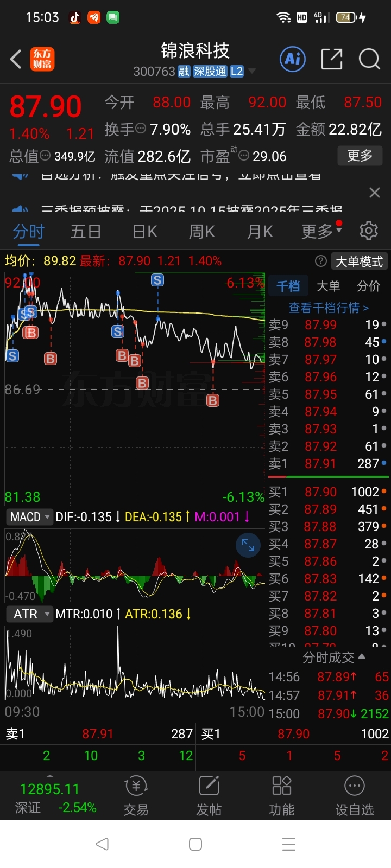This screenshot has height=868, width=391.
Task: Tap the 换手 info circle icon
Action: 141,129
